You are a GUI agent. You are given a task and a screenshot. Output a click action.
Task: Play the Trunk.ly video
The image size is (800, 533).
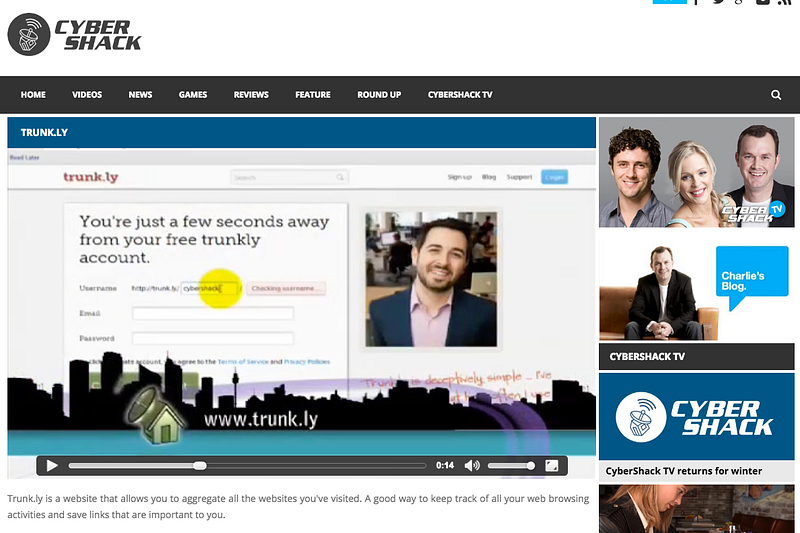pos(52,466)
